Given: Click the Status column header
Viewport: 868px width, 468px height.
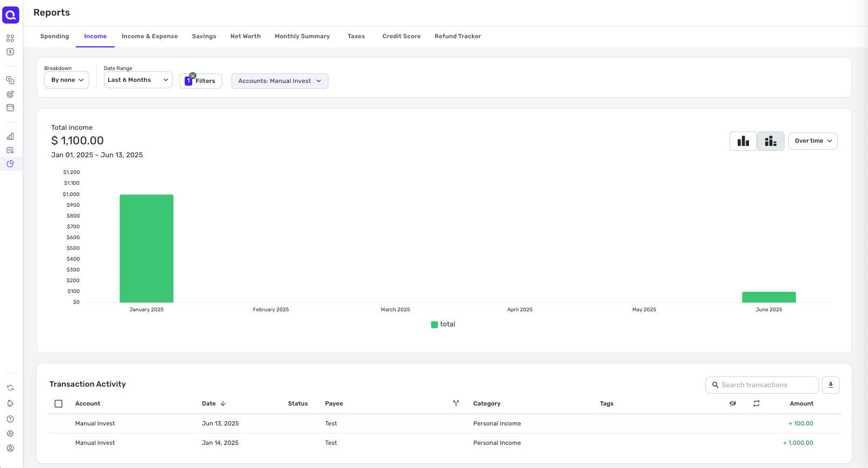Looking at the screenshot, I should click(298, 403).
